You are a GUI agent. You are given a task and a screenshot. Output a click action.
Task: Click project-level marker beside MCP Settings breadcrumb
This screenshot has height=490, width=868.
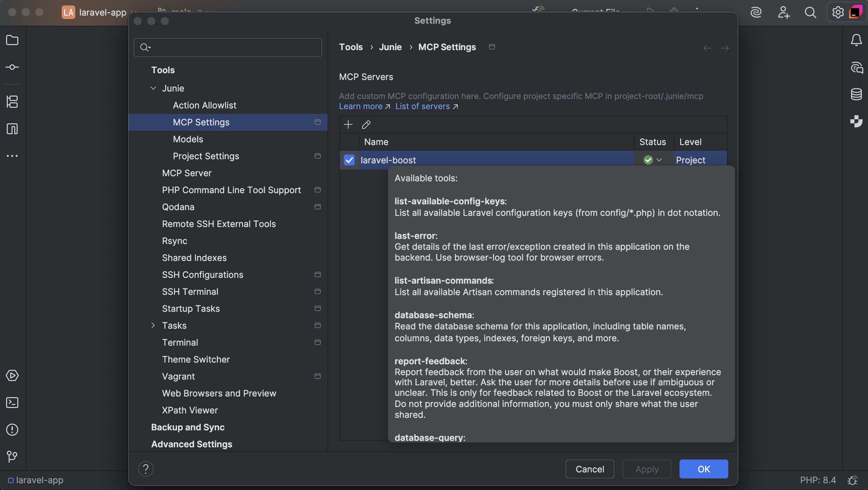click(492, 47)
